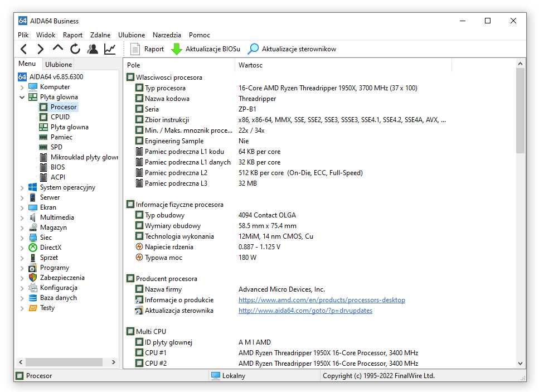This screenshot has height=392, width=539.
Task: Click the Testy benchmark icon in tree
Action: (x=33, y=308)
